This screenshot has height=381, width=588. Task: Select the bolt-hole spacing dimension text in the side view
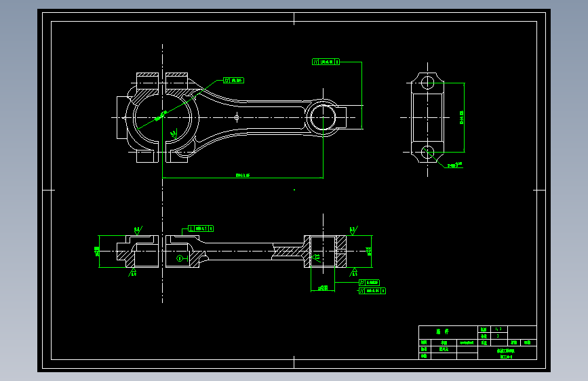[x=462, y=117]
